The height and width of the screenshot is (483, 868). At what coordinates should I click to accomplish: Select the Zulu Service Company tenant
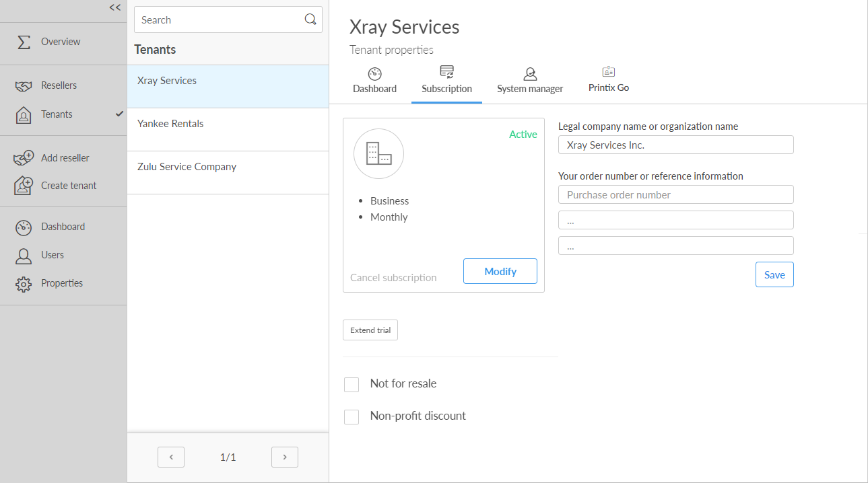point(228,172)
